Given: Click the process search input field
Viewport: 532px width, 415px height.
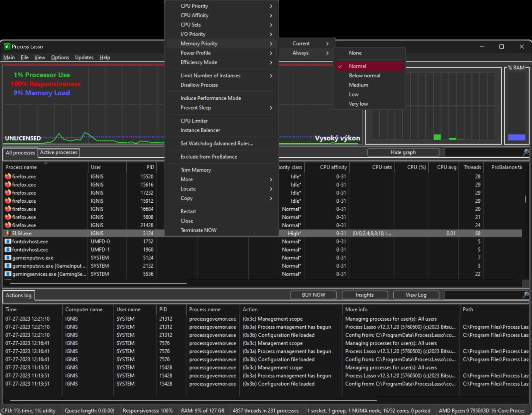Looking at the screenshot, I should coord(483,152).
